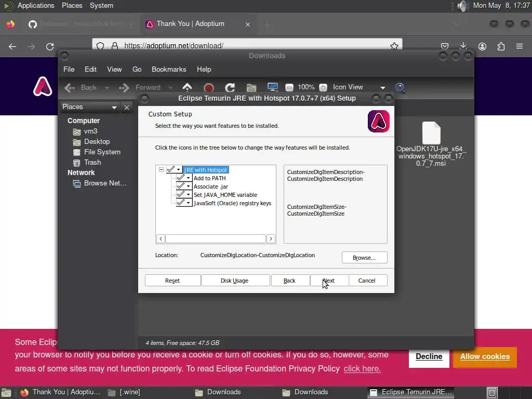Image resolution: width=532 pixels, height=399 pixels.
Task: Open the Icon View mode dropdown
Action: (359, 87)
